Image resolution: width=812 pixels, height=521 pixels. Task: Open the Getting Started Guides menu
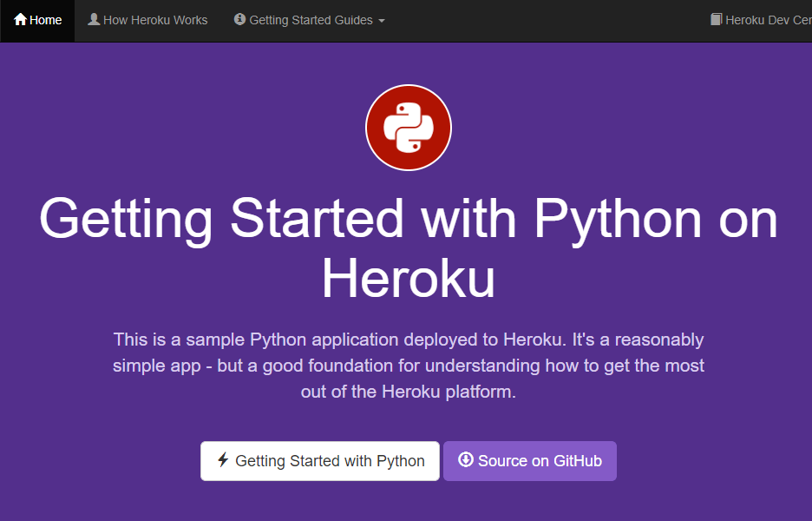pyautogui.click(x=310, y=21)
